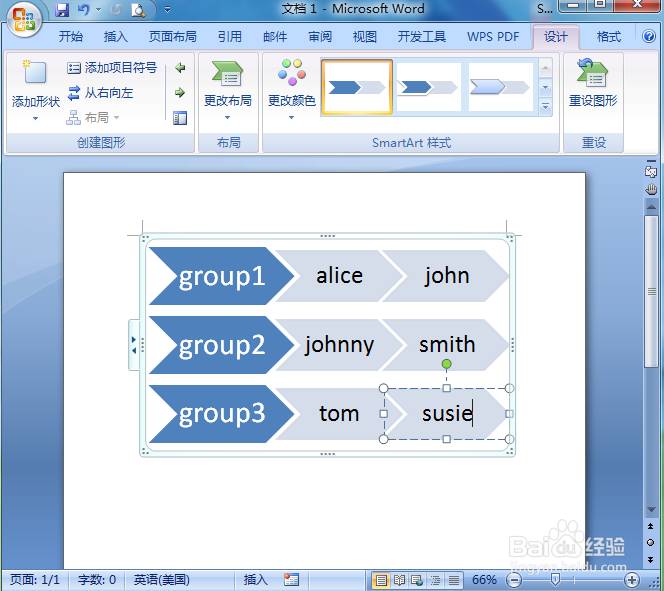Select the 设计 tab
The image size is (664, 591).
tap(556, 37)
